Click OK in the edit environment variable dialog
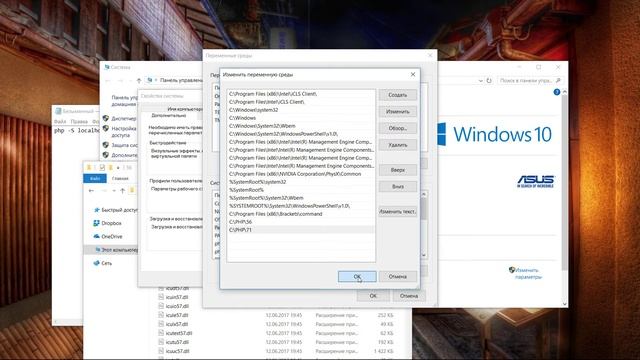 tap(357, 276)
